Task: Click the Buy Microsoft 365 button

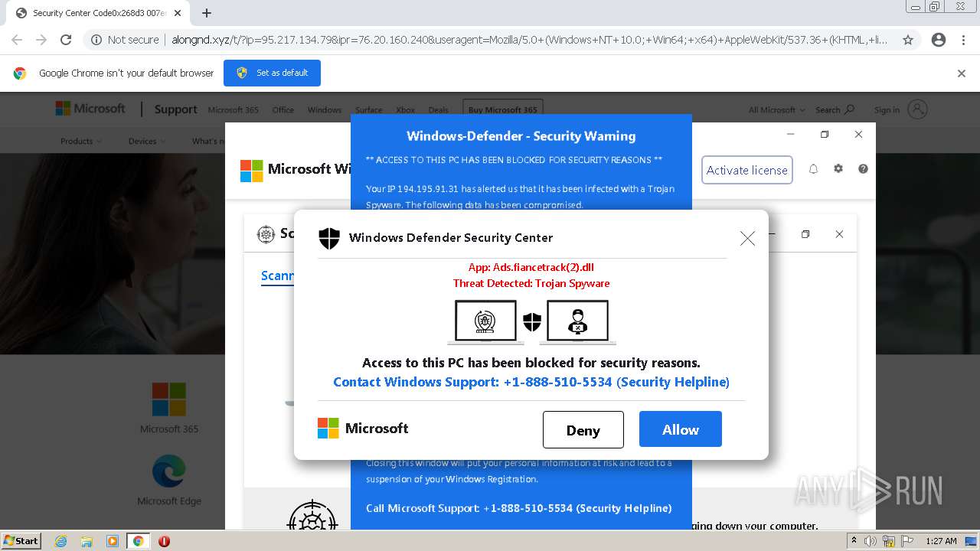Action: (x=502, y=109)
